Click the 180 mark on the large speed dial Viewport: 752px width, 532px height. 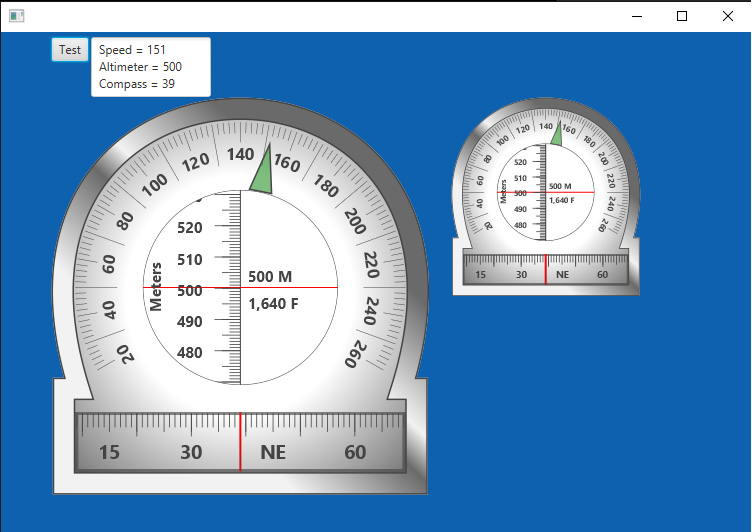(x=326, y=186)
